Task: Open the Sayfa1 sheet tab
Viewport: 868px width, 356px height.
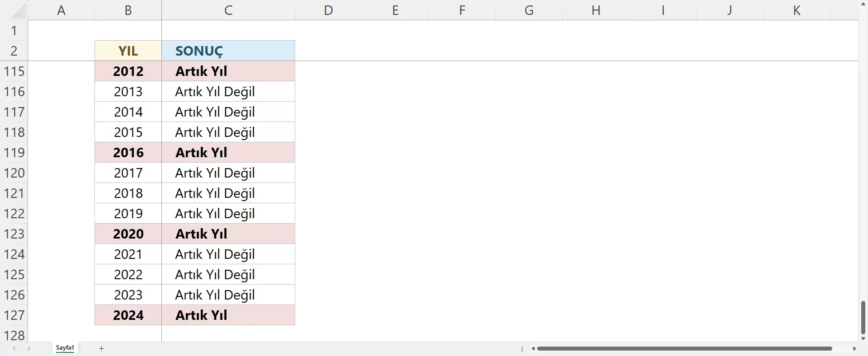Action: pyautogui.click(x=65, y=348)
